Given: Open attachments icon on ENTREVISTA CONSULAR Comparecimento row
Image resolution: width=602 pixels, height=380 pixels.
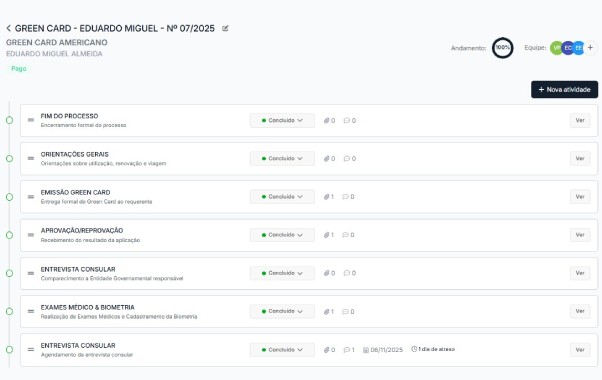Looking at the screenshot, I should point(326,273).
